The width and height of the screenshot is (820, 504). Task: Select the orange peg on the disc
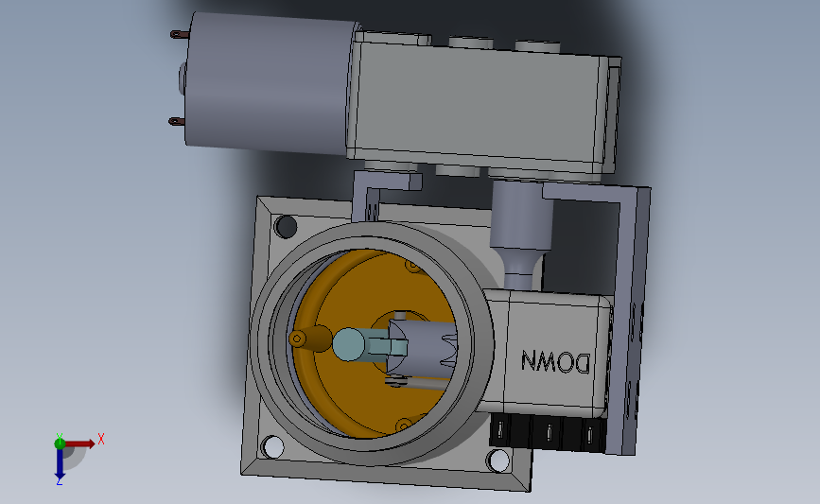pos(309,339)
